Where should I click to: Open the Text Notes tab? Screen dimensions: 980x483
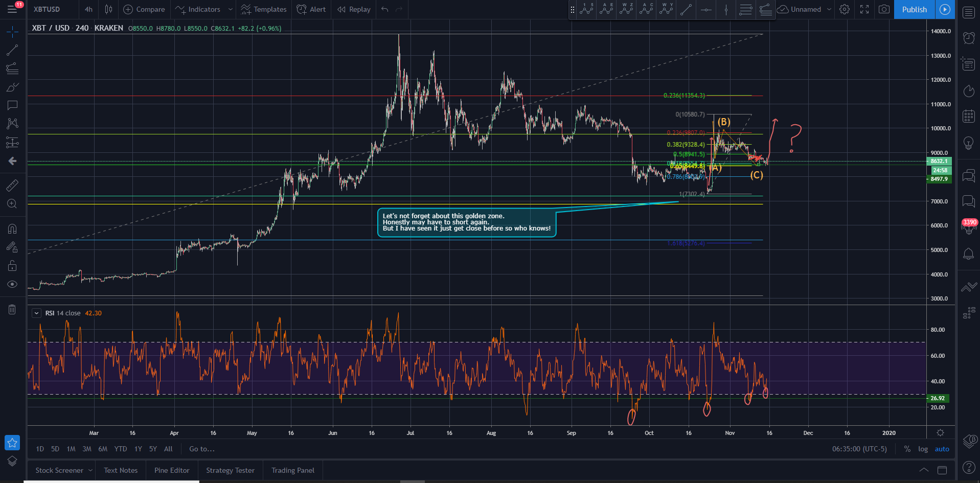pyautogui.click(x=121, y=470)
